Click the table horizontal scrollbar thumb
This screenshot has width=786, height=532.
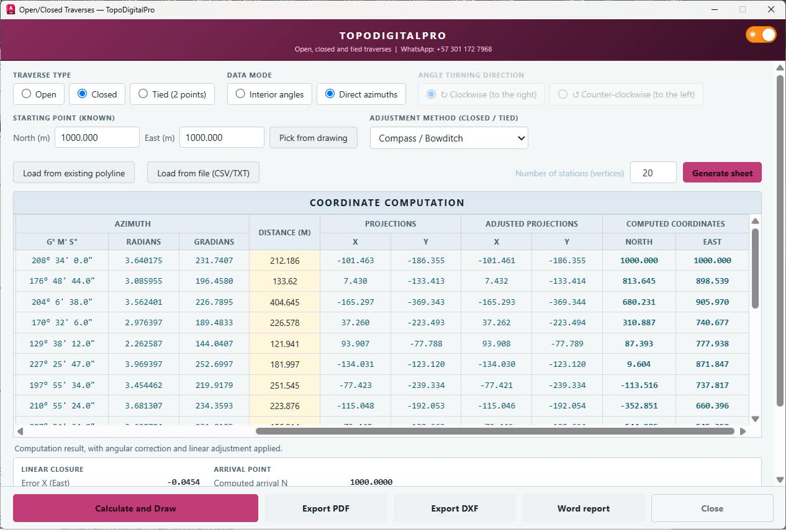tap(495, 431)
